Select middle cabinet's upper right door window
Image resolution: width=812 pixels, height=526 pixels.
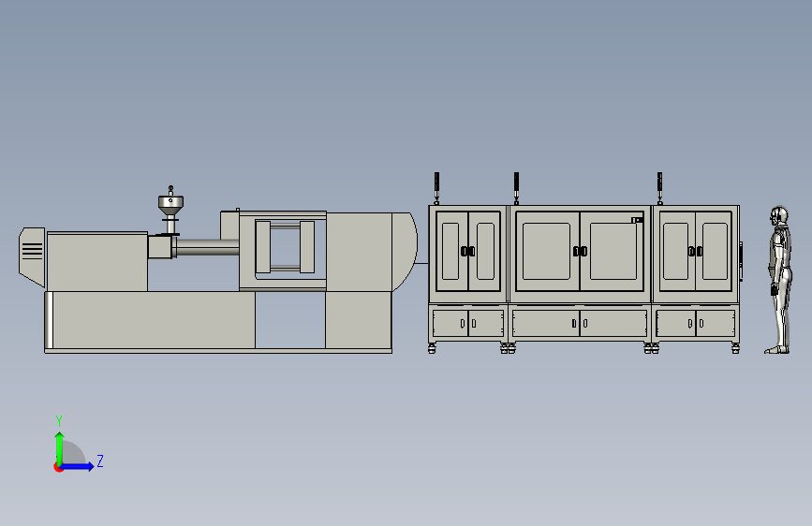(613, 251)
